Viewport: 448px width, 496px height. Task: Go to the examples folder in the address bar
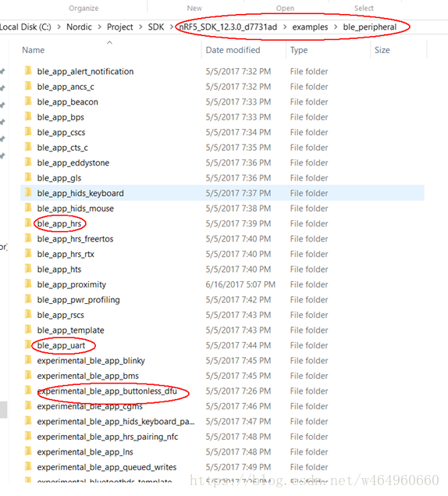coord(310,27)
